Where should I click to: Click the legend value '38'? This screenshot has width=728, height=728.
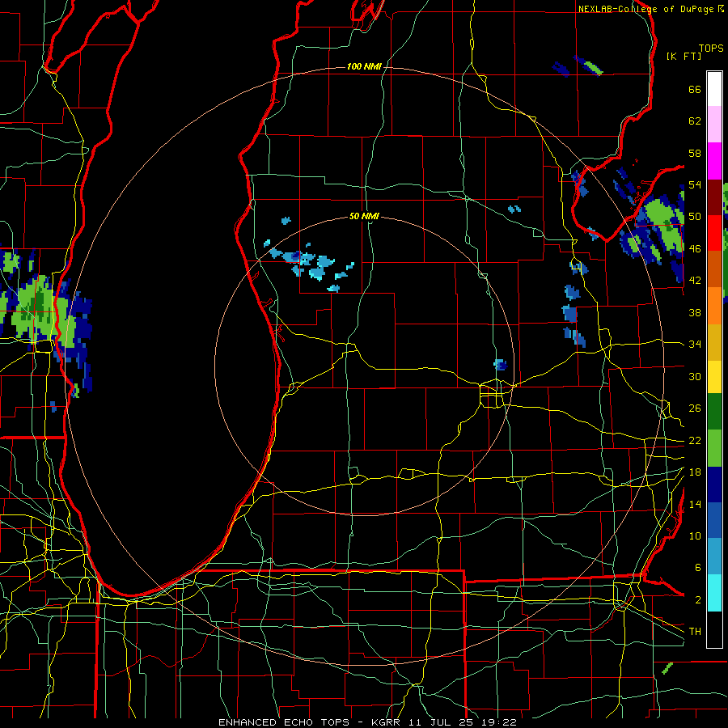[x=695, y=312]
